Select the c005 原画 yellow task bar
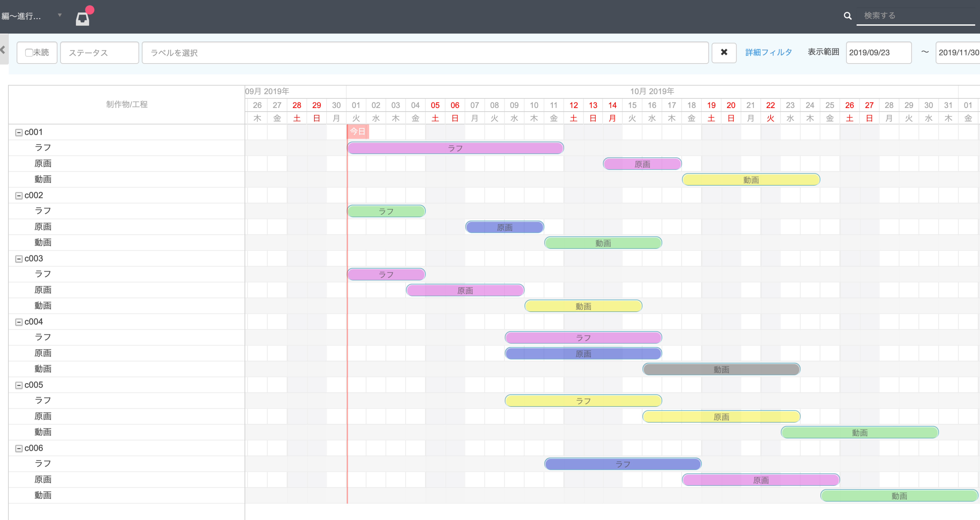Screen dimensions: 980x520 (x=721, y=416)
